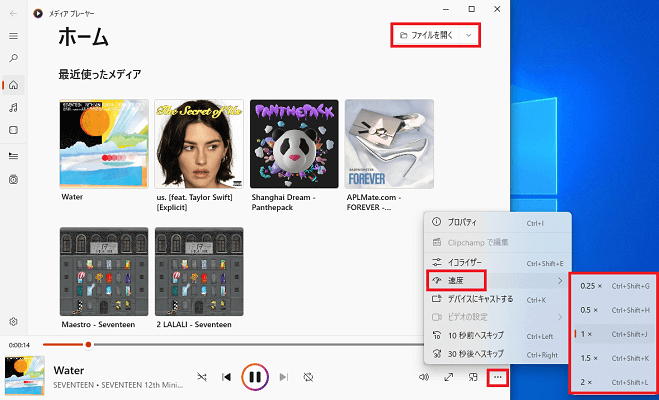Pause the current song
659x400 pixels.
(255, 377)
